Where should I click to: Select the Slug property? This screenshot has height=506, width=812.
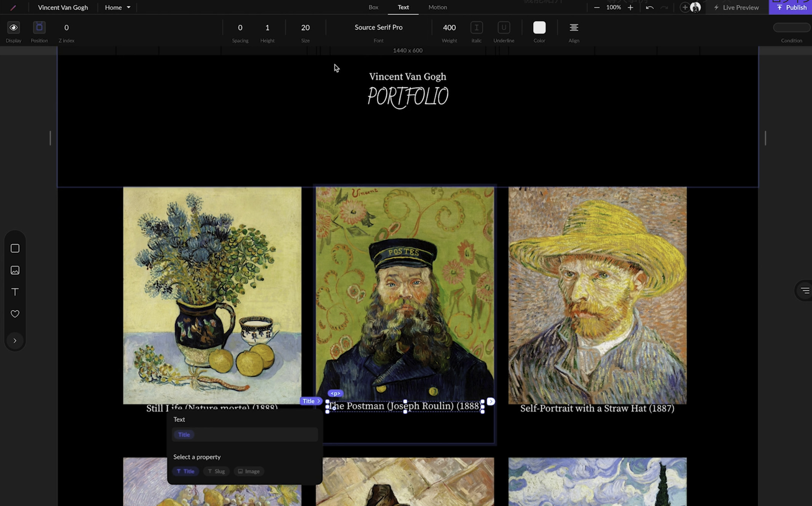pyautogui.click(x=216, y=471)
